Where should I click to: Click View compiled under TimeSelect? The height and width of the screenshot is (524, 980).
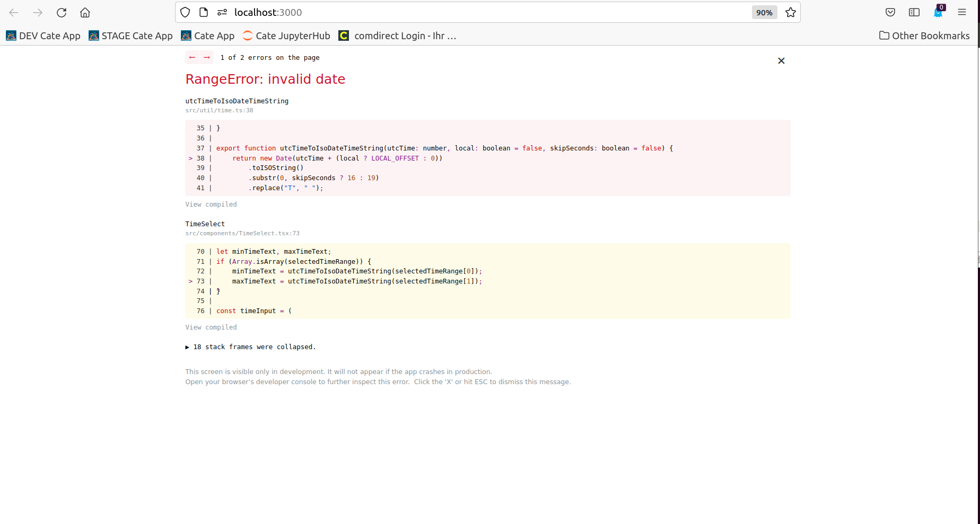click(x=211, y=327)
